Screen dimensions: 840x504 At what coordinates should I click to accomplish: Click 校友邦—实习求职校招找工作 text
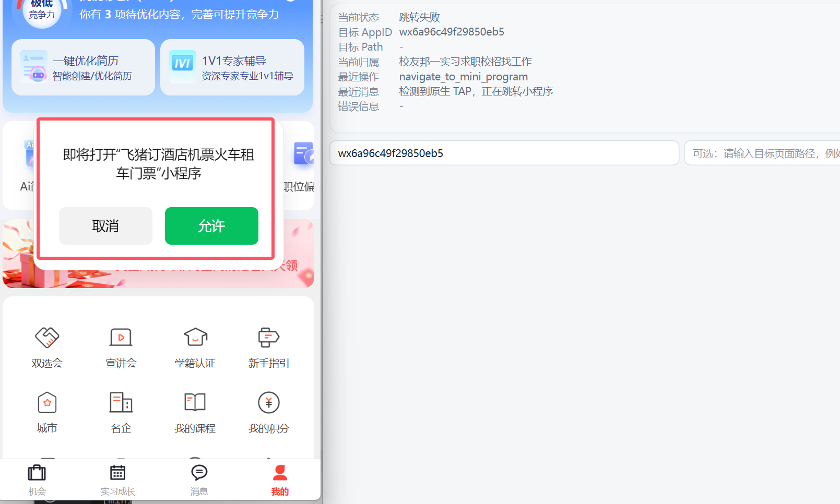[466, 62]
